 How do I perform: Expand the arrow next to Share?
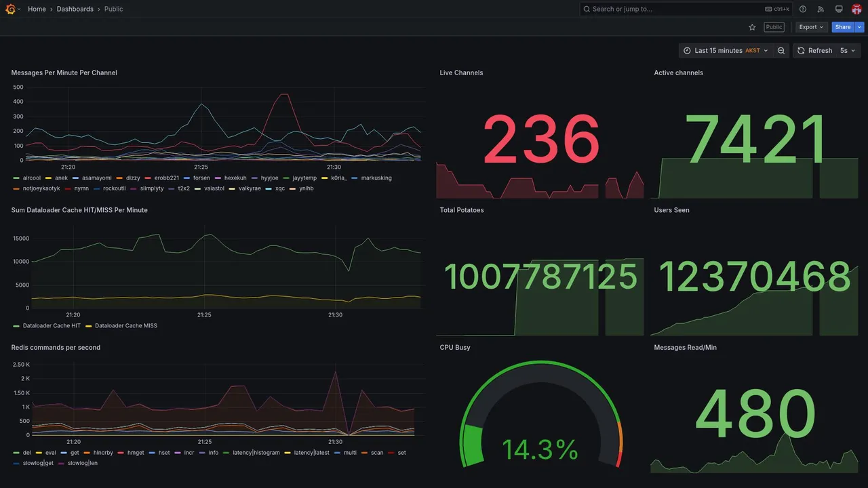(x=860, y=27)
